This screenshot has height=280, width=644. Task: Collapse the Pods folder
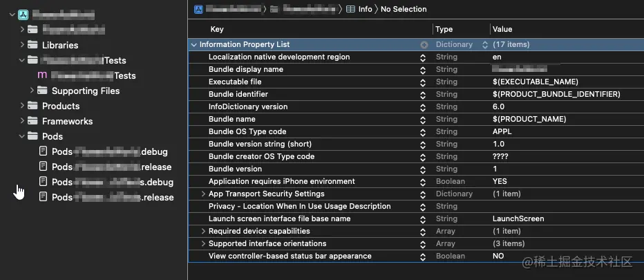coord(23,136)
